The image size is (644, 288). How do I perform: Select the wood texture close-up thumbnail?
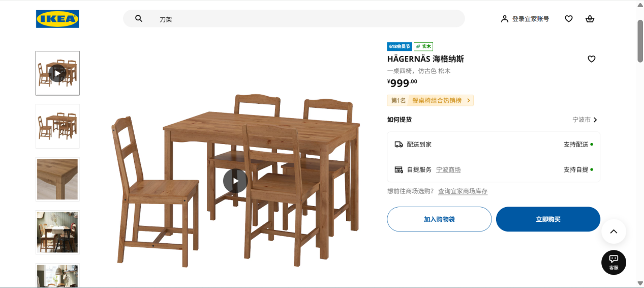click(57, 179)
